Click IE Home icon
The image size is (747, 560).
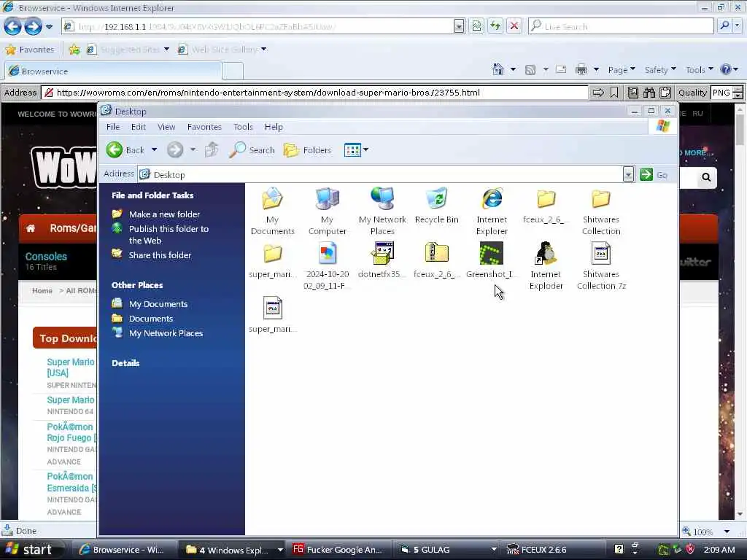[498, 69]
